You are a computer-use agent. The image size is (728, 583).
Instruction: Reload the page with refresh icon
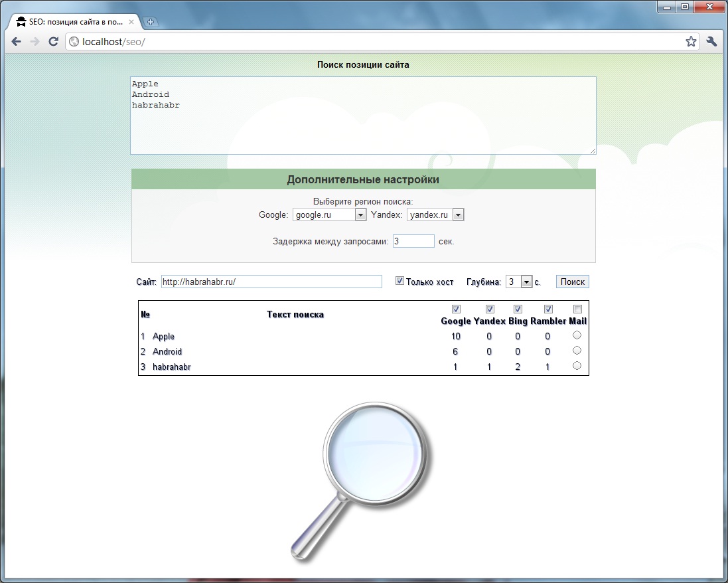[54, 42]
